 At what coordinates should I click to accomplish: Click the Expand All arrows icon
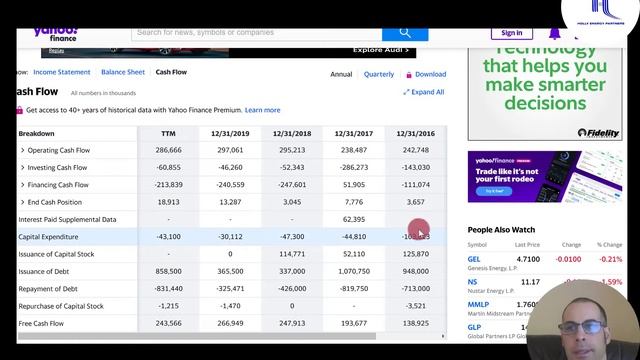click(x=406, y=92)
